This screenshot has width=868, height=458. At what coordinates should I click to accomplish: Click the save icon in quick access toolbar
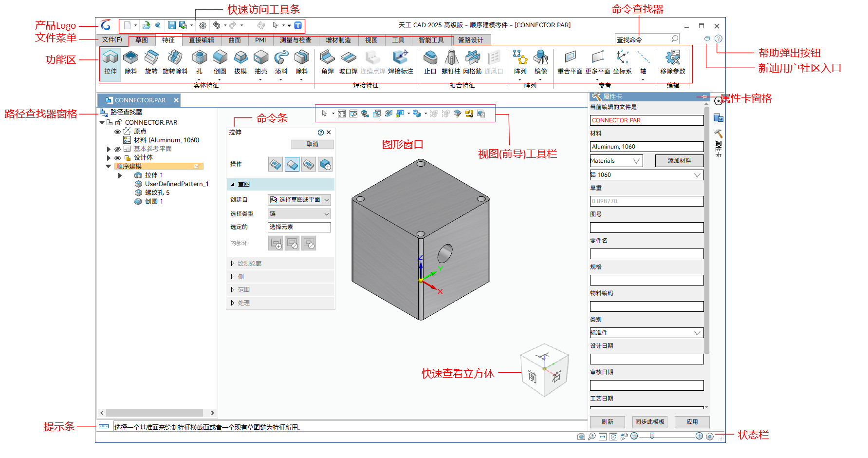click(x=172, y=25)
